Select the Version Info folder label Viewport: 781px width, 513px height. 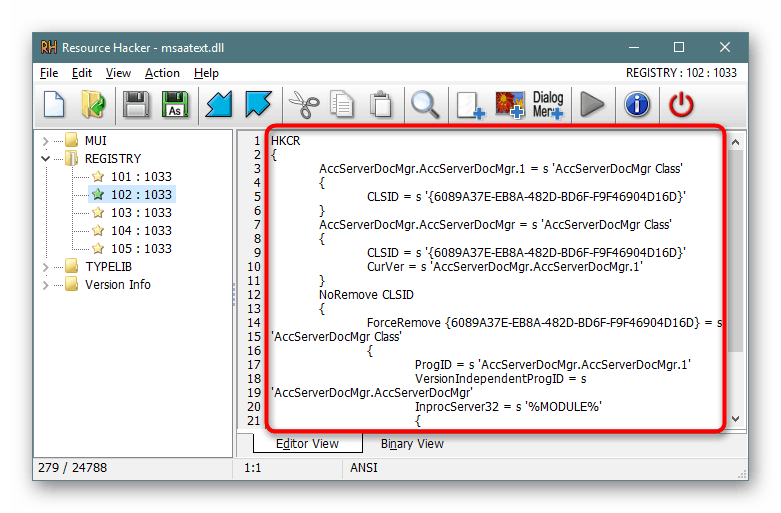click(118, 284)
